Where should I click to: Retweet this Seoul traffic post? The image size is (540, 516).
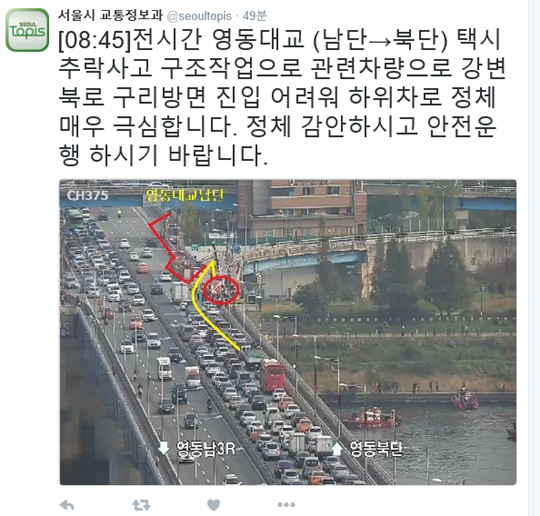(x=142, y=505)
